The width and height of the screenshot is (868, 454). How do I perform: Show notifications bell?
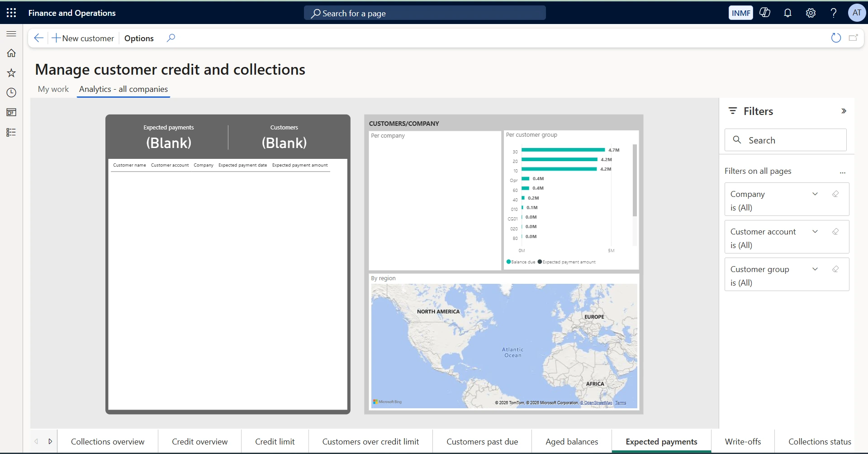787,13
